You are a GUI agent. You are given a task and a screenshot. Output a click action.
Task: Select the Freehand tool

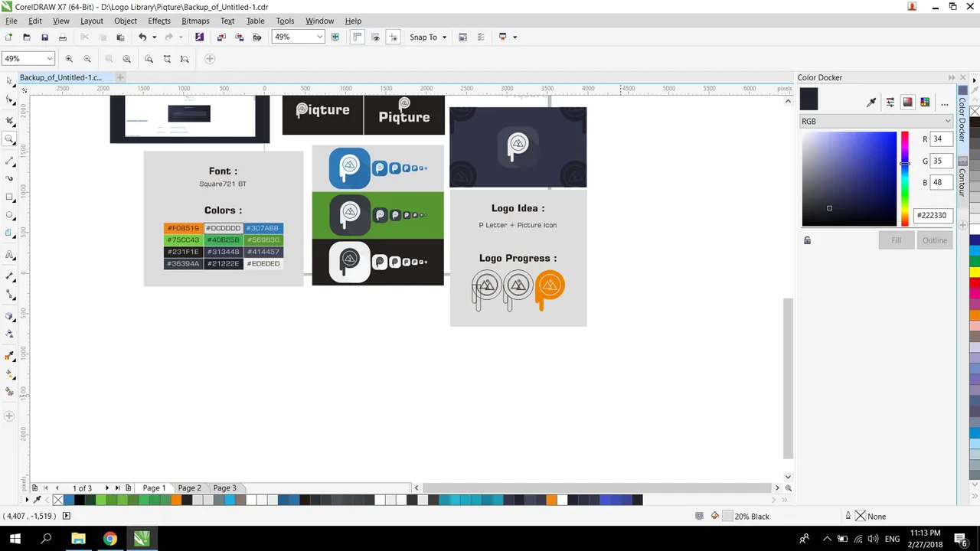[9, 161]
